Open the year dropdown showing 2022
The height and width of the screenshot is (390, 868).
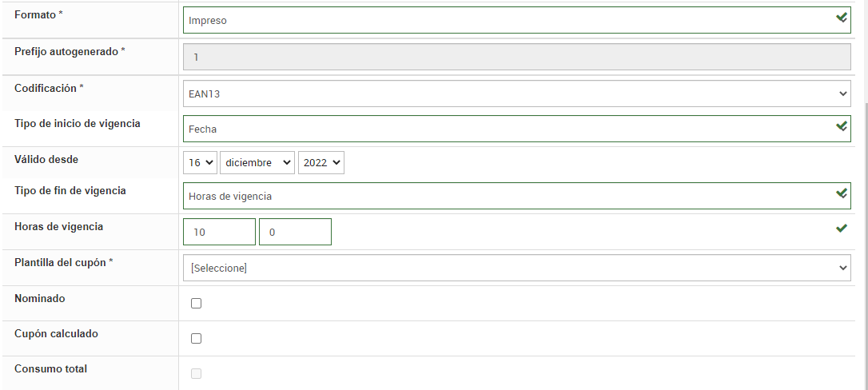(321, 163)
